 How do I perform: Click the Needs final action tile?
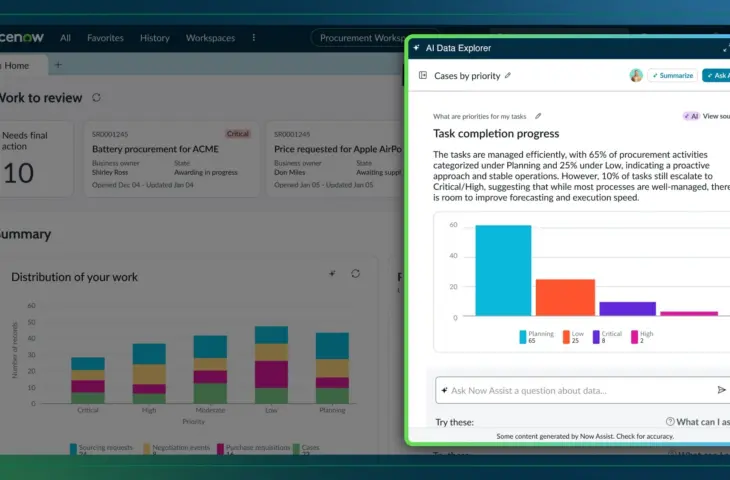pos(35,159)
